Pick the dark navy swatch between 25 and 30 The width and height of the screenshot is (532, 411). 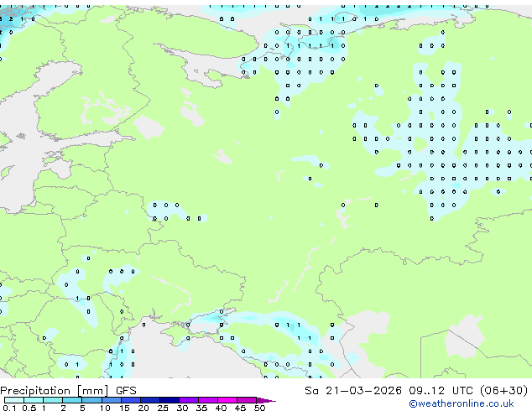coord(170,400)
